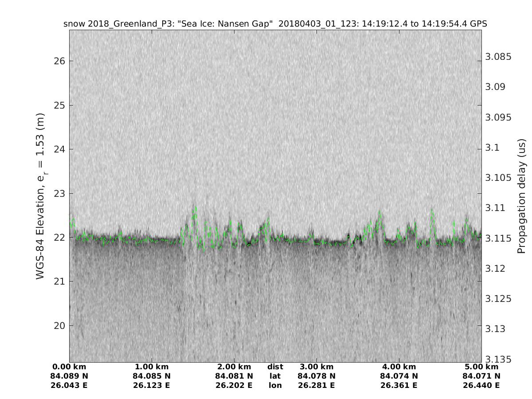Viewport: 532px width, 399px height.
Task: Click the 26 elevation tick label
Action: 59,61
